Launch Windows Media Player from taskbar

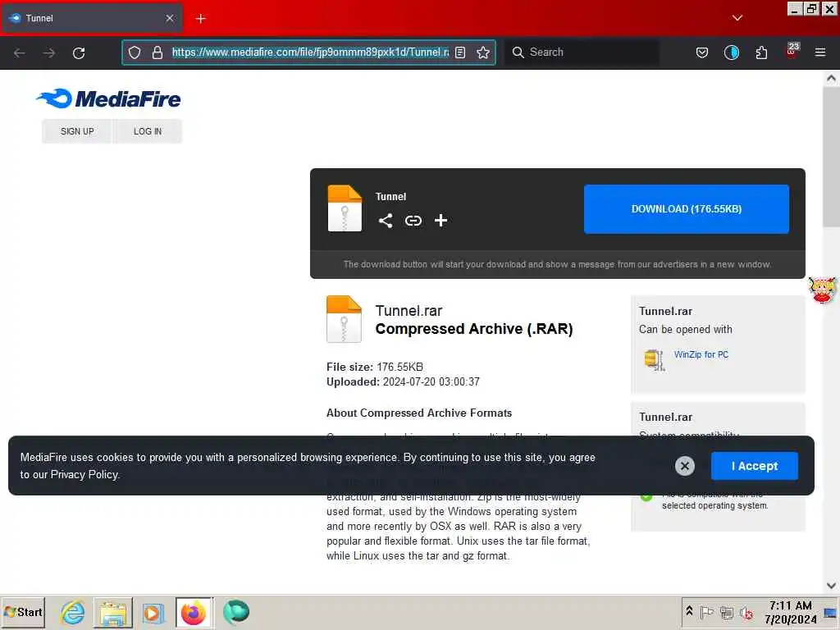coord(153,612)
